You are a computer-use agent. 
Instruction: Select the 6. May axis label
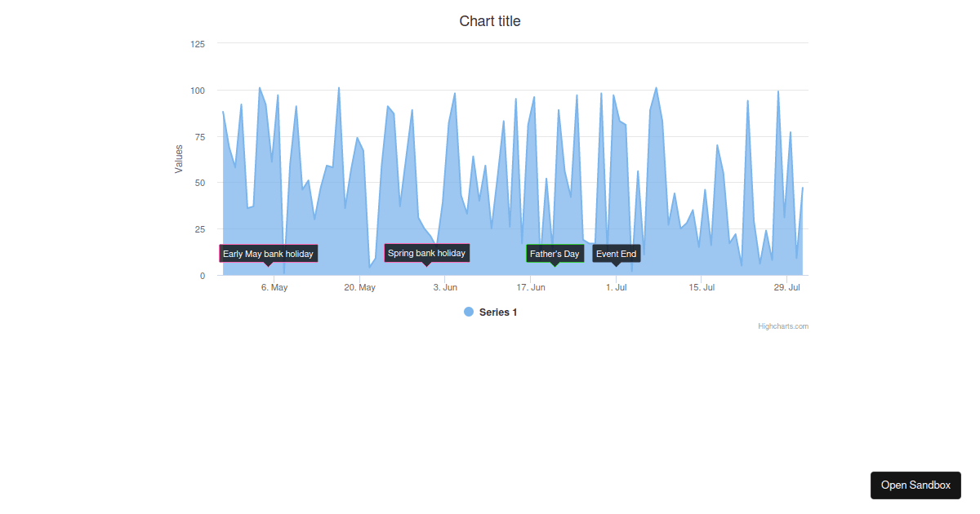[274, 287]
